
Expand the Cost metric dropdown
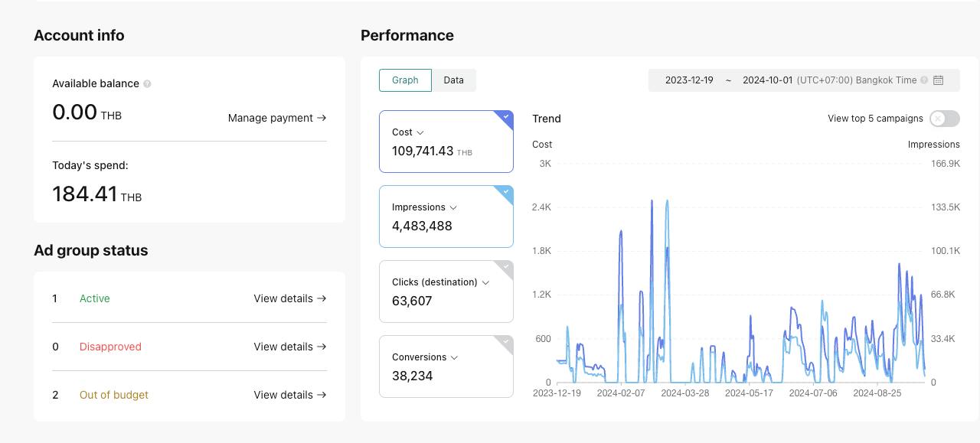[420, 133]
